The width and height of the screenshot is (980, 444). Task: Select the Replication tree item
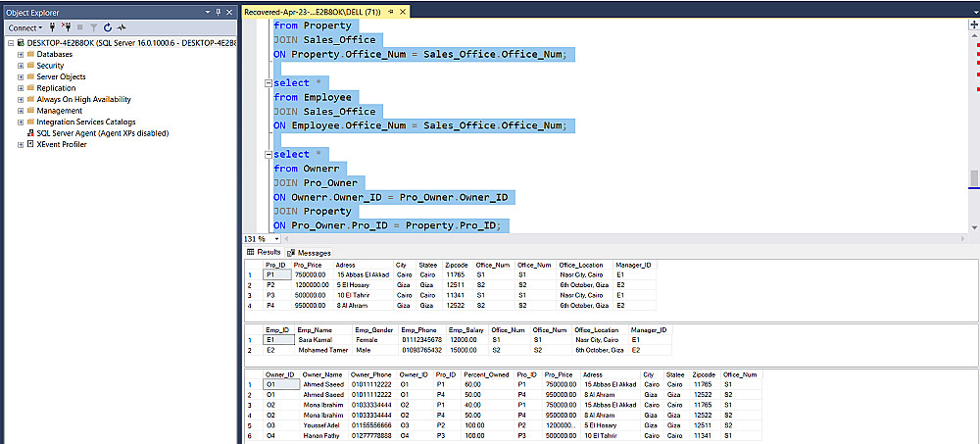[x=56, y=88]
